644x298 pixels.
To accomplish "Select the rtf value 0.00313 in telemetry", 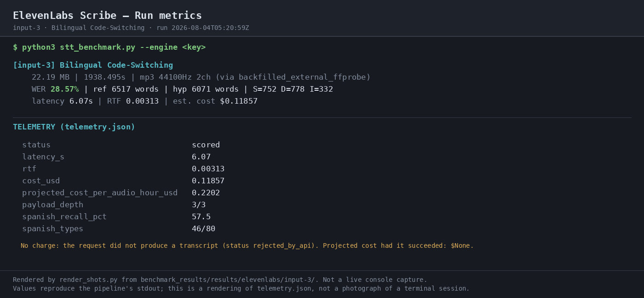I will pyautogui.click(x=208, y=169).
